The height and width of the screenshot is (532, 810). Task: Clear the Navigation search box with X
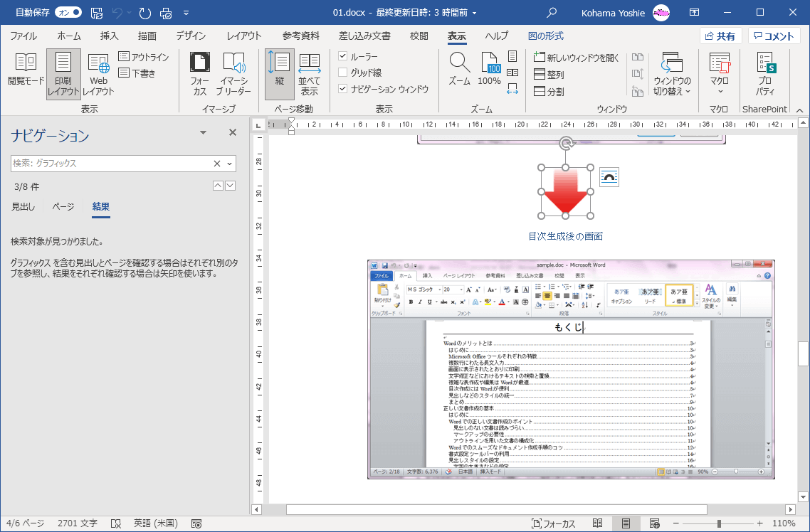click(x=217, y=164)
